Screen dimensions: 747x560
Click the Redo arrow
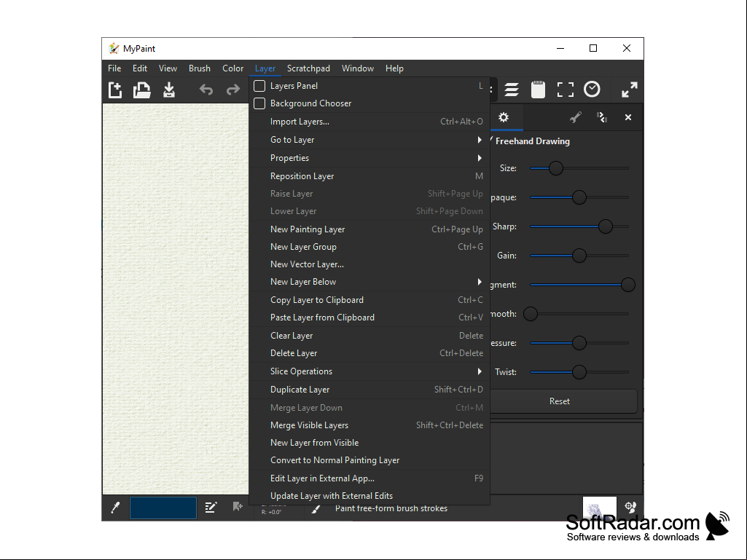233,90
